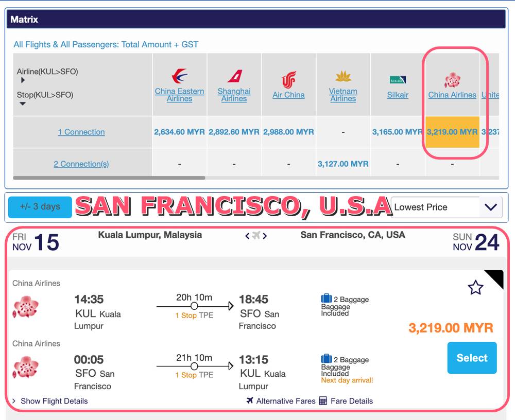515x420 pixels.
Task: Click the orange 3,219.00 MYR total price
Action: [x=451, y=328]
